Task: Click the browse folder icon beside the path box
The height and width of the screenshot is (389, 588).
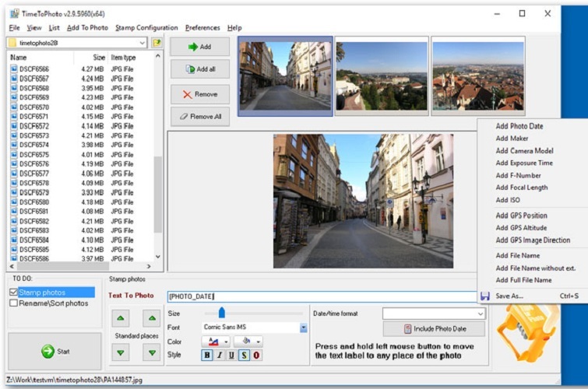Action: [157, 43]
